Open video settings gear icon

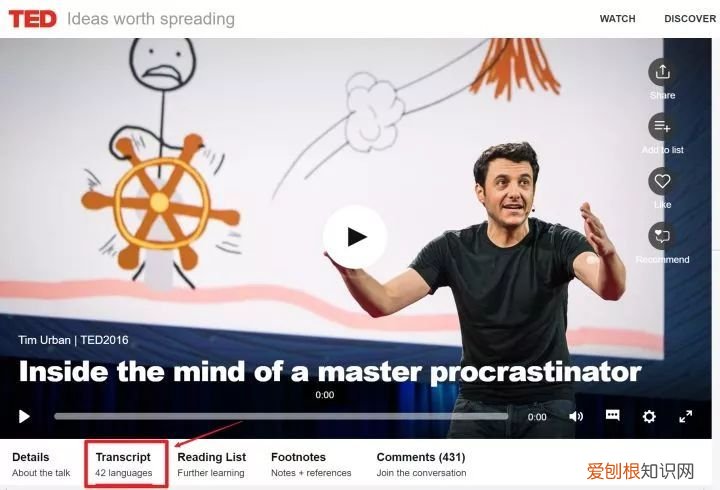649,417
